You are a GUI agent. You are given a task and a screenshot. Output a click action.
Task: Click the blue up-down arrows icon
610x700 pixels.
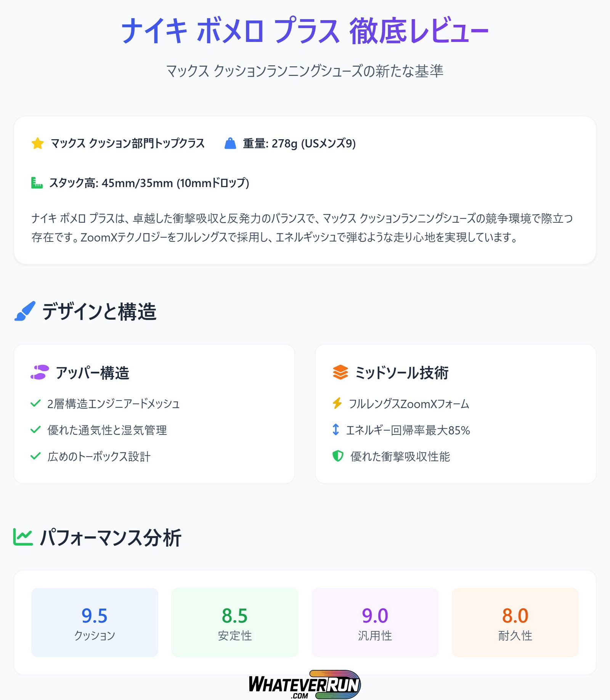coord(335,430)
